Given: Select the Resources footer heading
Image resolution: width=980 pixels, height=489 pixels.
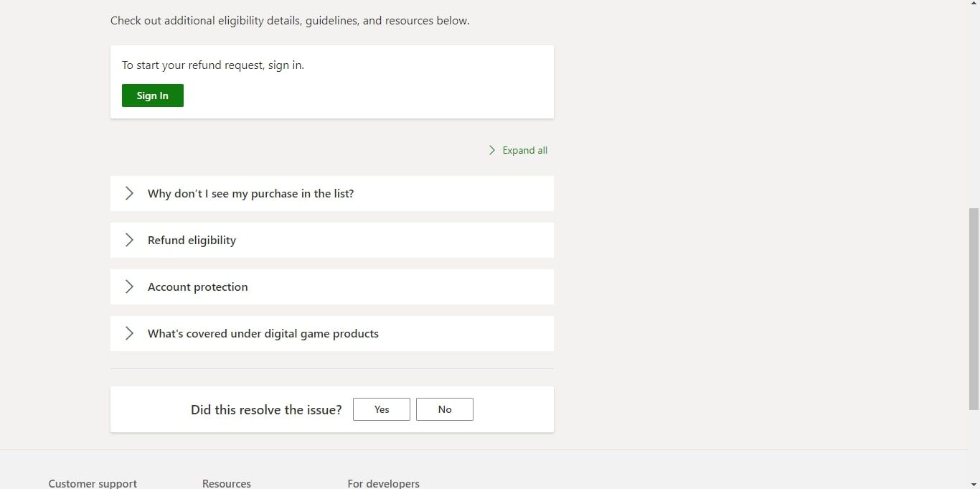Looking at the screenshot, I should (227, 483).
